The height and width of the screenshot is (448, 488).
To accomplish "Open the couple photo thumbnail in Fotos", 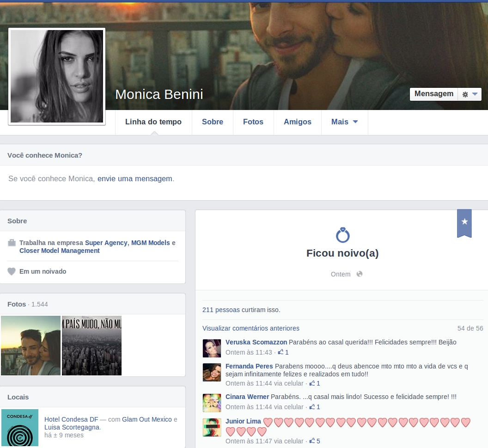I will (x=31, y=345).
